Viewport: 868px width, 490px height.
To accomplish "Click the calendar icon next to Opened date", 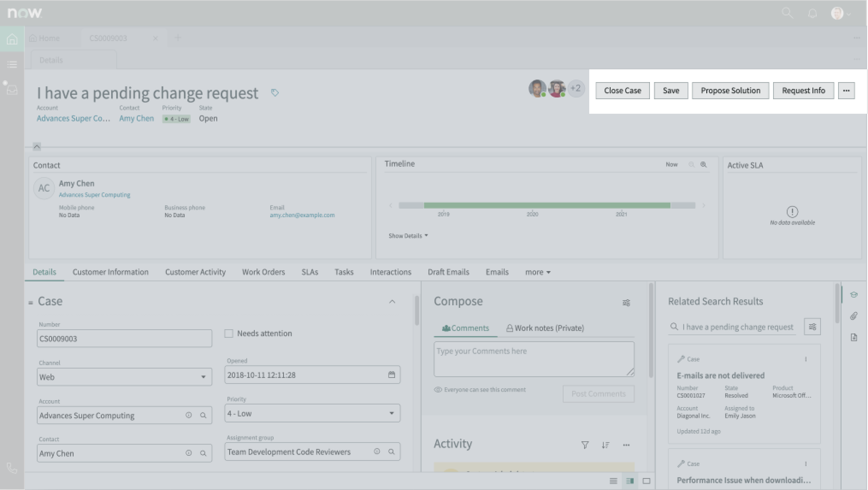I will click(x=392, y=375).
